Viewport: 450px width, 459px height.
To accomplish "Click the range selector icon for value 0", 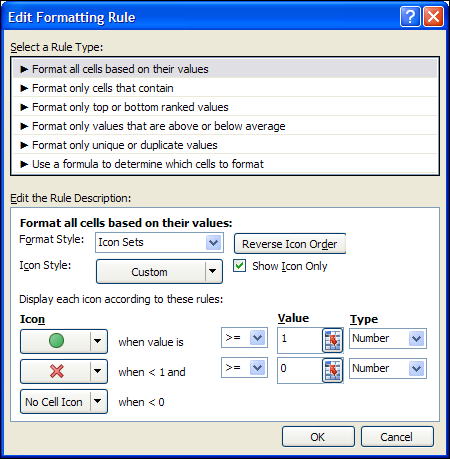I will coord(333,371).
